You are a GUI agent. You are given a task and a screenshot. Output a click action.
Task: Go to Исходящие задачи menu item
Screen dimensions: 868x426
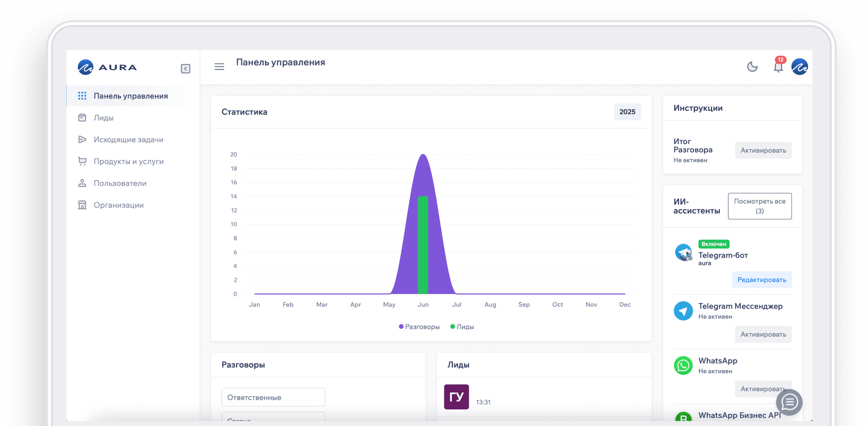point(128,139)
